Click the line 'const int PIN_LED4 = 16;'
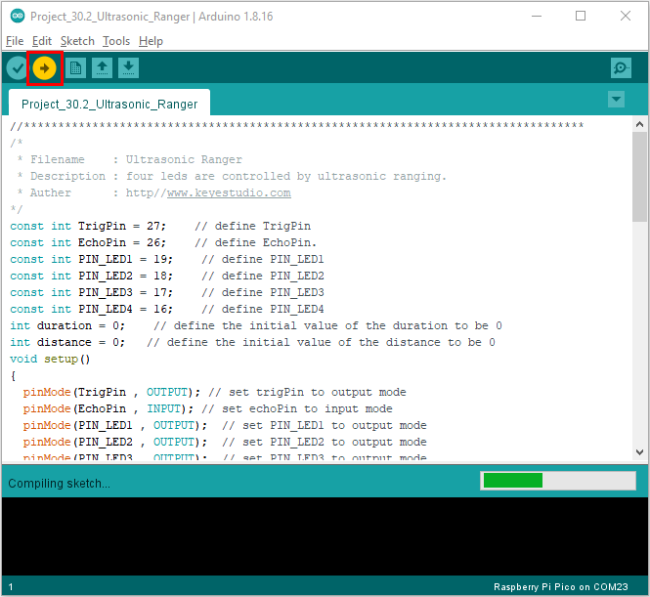The width and height of the screenshot is (650, 597). pyautogui.click(x=91, y=309)
